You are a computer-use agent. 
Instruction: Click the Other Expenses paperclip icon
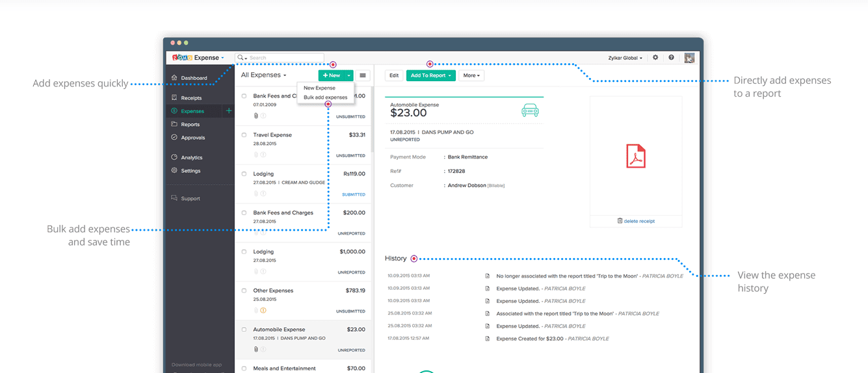point(256,311)
